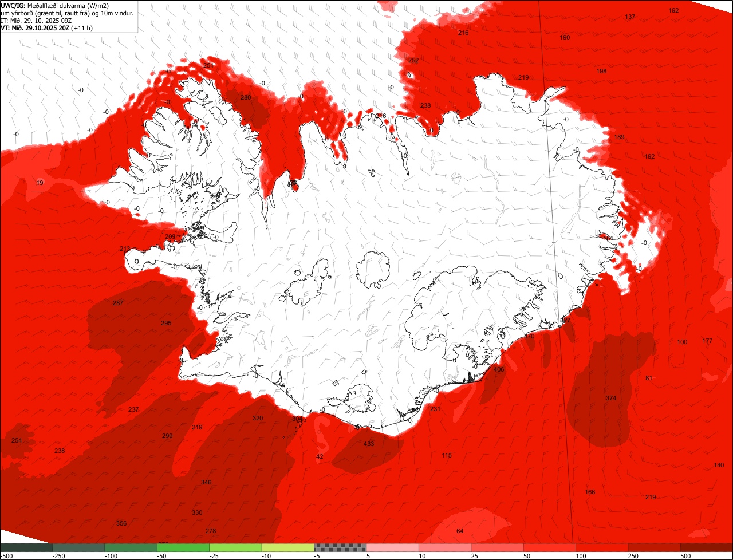This screenshot has height=560, width=733.
Task: Click the map value 370
Action: click(529, 336)
